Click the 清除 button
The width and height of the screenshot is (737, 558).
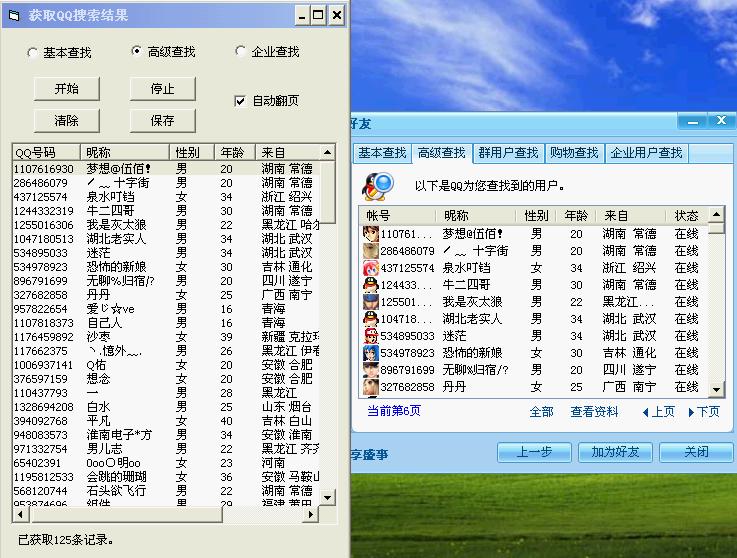point(67,121)
